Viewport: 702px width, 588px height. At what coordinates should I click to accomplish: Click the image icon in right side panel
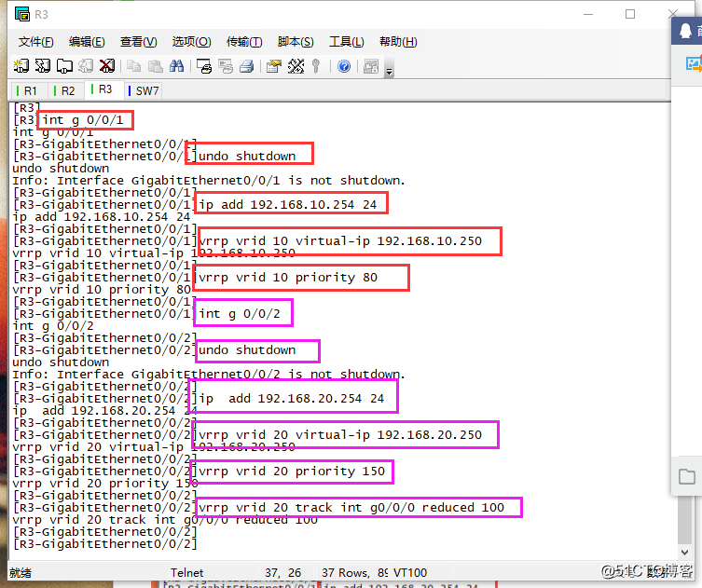click(694, 64)
